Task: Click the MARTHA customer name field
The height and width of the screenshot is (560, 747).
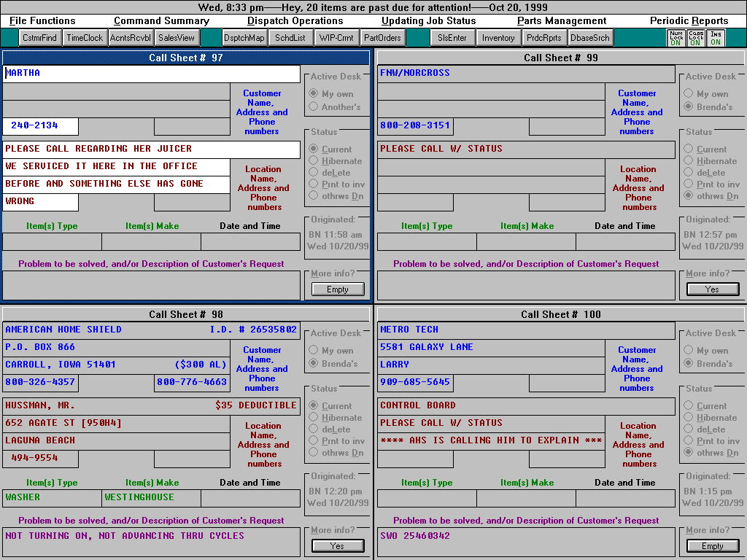Action: [x=151, y=74]
